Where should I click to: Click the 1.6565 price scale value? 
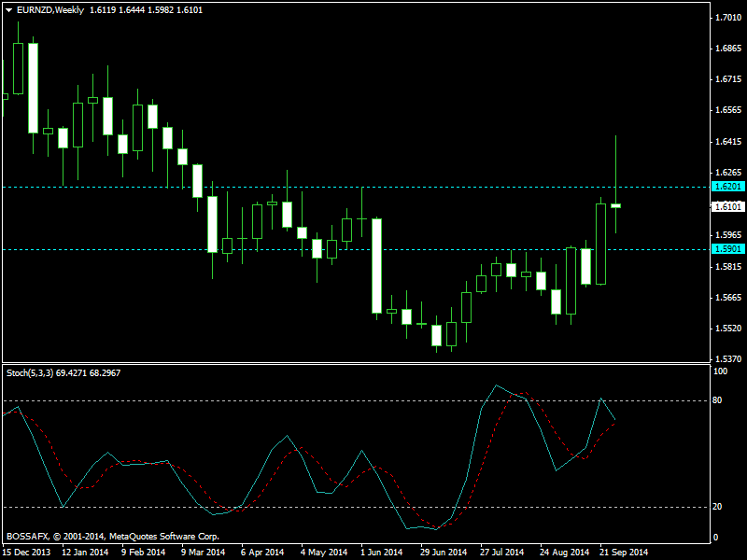coord(728,110)
